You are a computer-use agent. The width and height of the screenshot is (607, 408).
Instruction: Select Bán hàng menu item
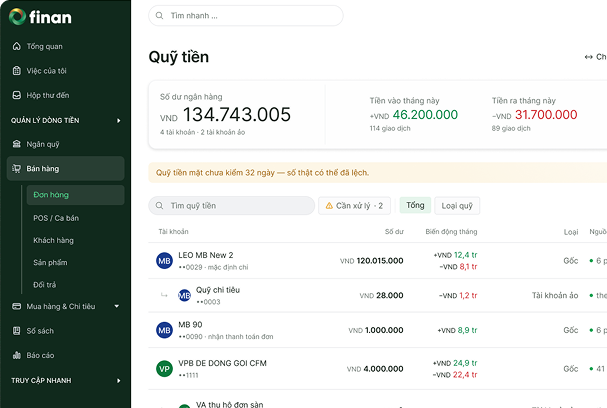tap(65, 168)
